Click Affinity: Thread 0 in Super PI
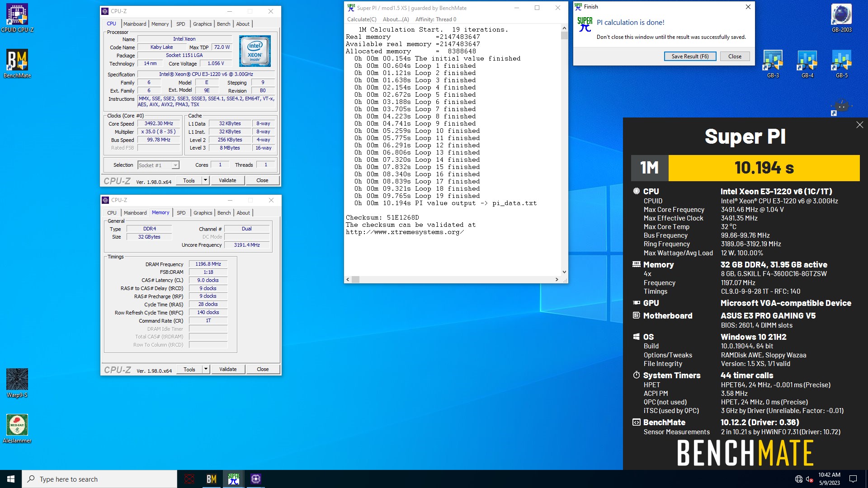Image resolution: width=868 pixels, height=488 pixels. (436, 19)
